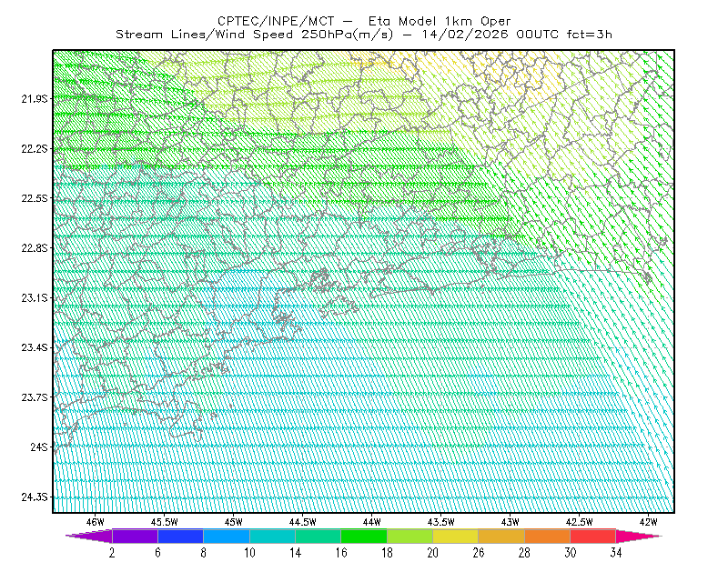The height and width of the screenshot is (562, 728).
Task: Click the legend value 28
Action: coord(524,553)
